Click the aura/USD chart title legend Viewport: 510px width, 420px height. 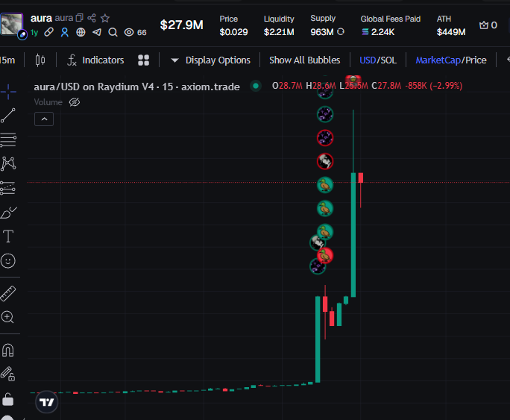click(x=136, y=87)
